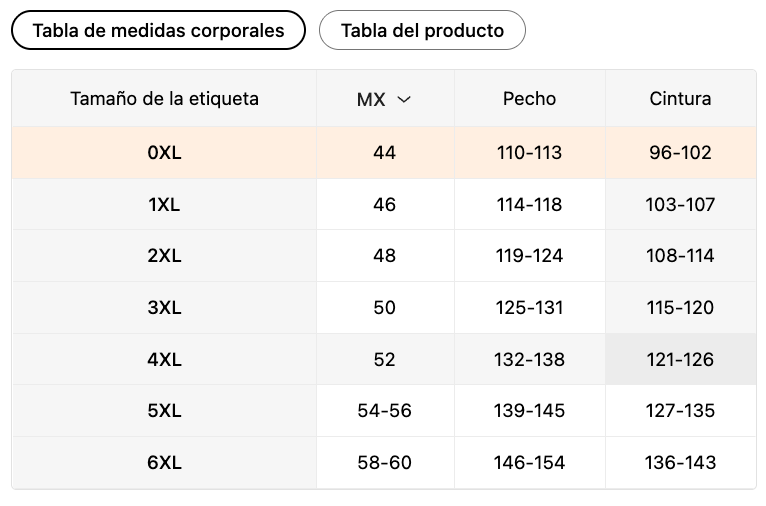Open the MX size region dropdown chevron

click(x=404, y=99)
